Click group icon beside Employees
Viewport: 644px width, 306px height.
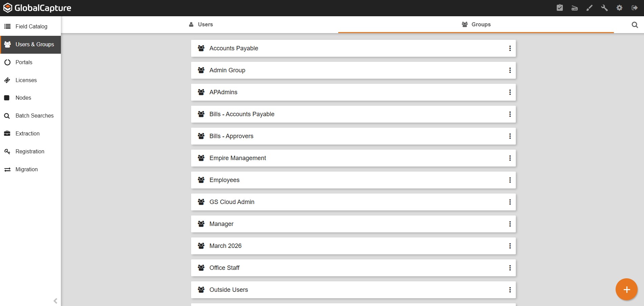(201, 180)
